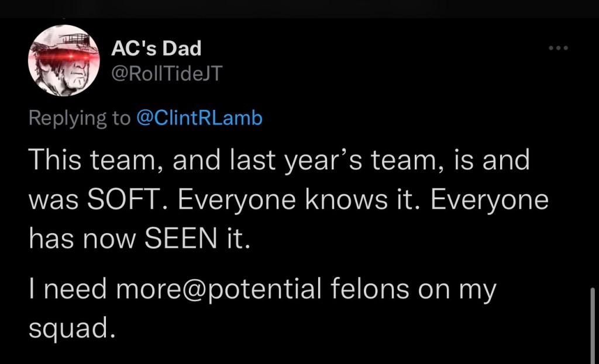The height and width of the screenshot is (364, 599).
Task: Open the three-dot more options menu
Action: [x=558, y=48]
